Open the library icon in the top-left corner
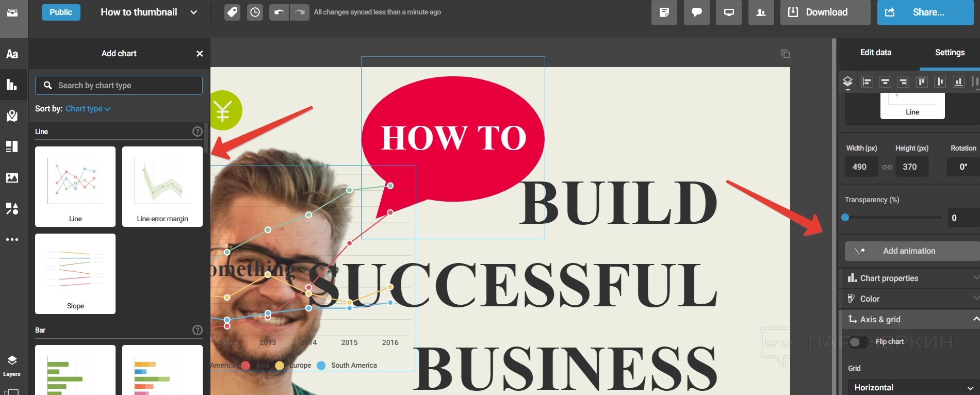Screen dimensions: 980x395 [12, 12]
